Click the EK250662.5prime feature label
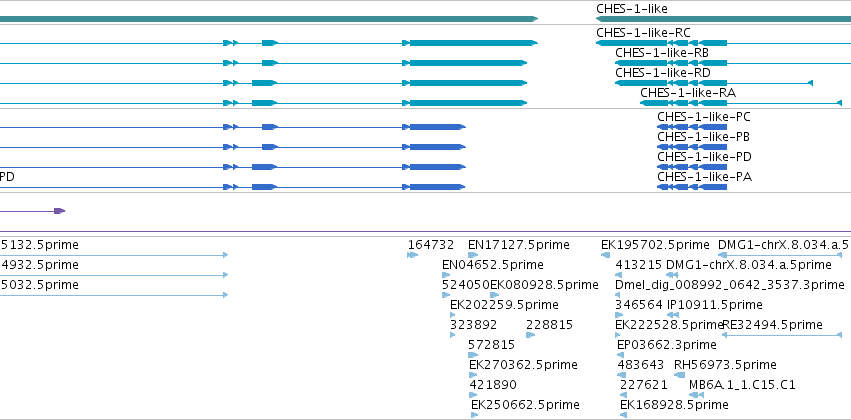 (x=525, y=405)
